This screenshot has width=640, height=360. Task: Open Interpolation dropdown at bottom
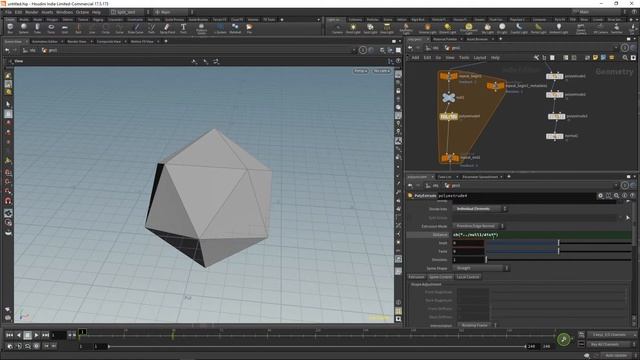point(477,325)
